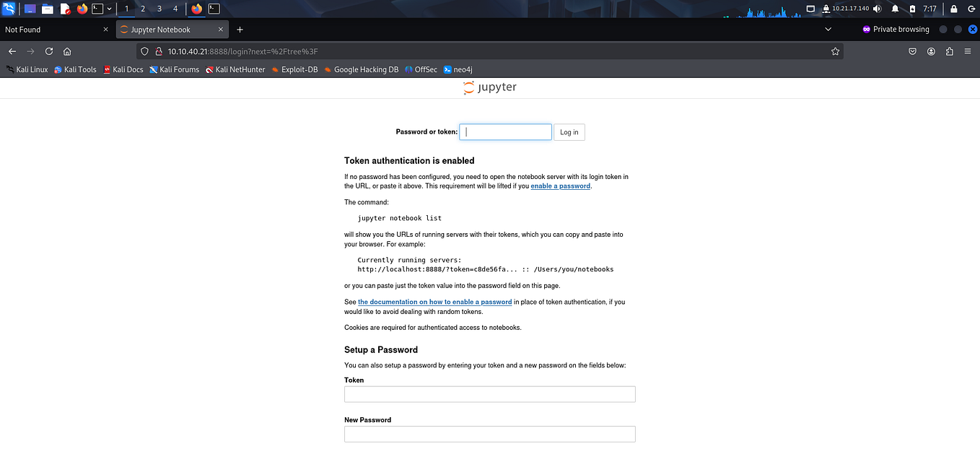Bookmark the page using the star icon
This screenshot has height=449, width=980.
[x=835, y=51]
